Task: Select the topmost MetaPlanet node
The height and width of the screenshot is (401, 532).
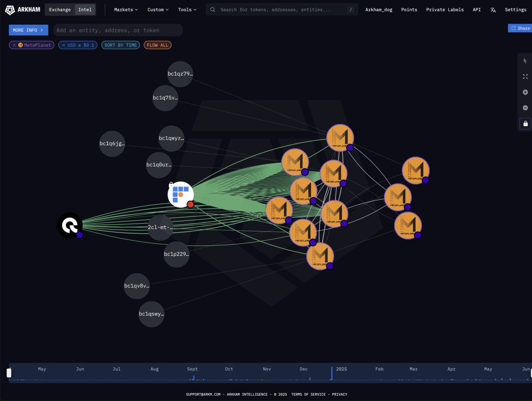Action: tap(340, 138)
